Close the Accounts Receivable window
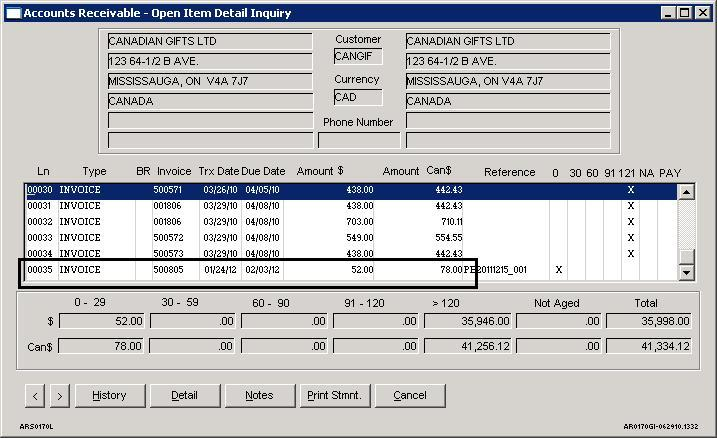The width and height of the screenshot is (717, 438). 702,13
